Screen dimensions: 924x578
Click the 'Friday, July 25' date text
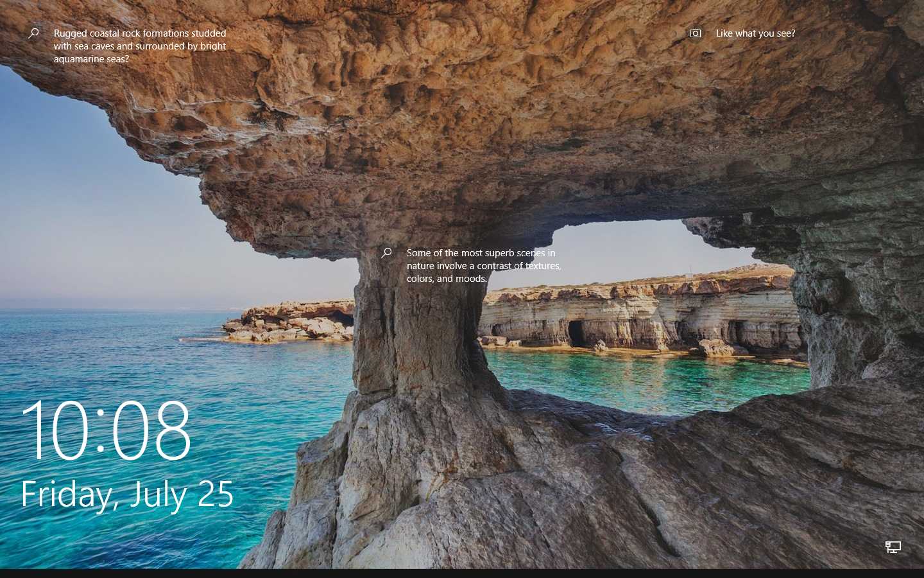click(127, 495)
